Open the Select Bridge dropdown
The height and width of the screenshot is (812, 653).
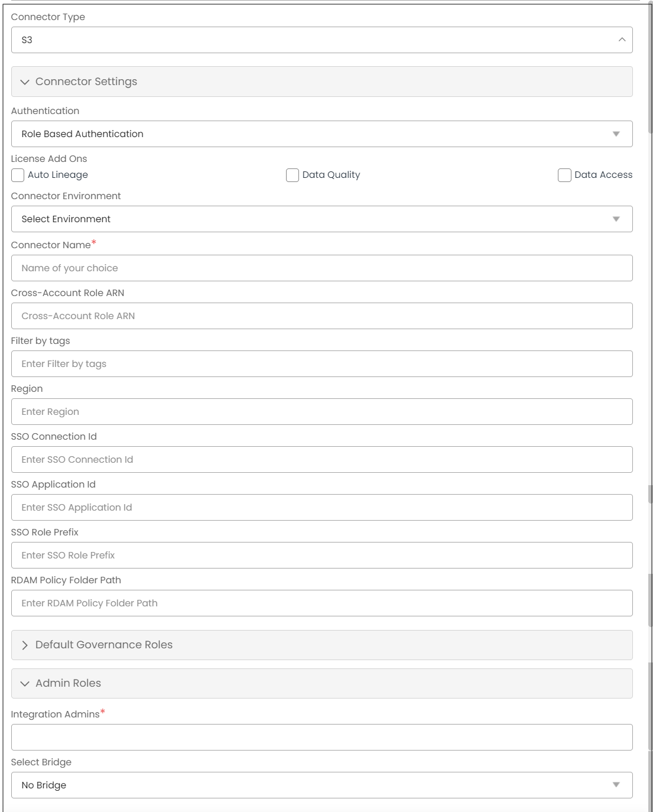tap(616, 785)
